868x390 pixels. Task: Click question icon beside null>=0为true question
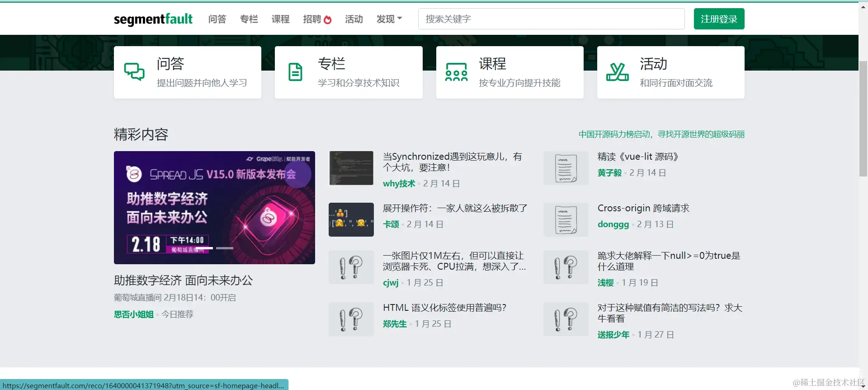pyautogui.click(x=566, y=267)
